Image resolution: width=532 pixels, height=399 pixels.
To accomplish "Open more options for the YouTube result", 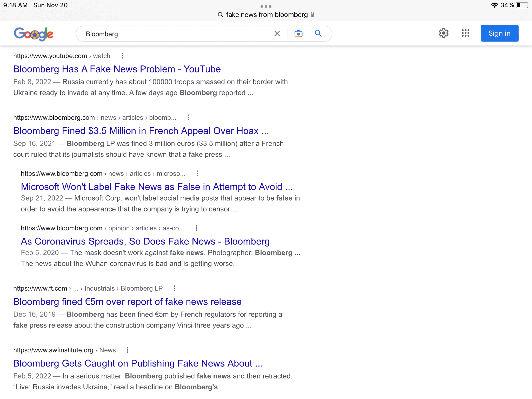I will [x=122, y=56].
